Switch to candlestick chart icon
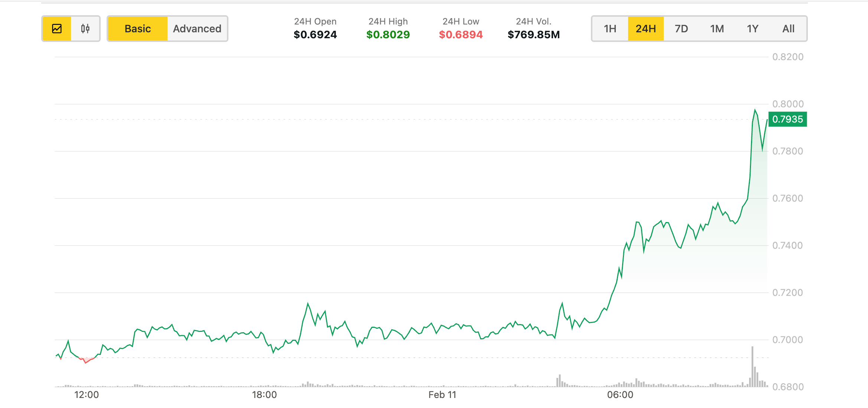 [84, 28]
